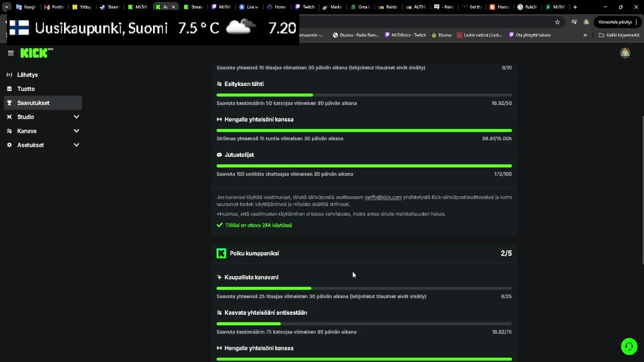644x362 pixels.
Task: Click the Saavutukset trophy icon
Action: 9,103
